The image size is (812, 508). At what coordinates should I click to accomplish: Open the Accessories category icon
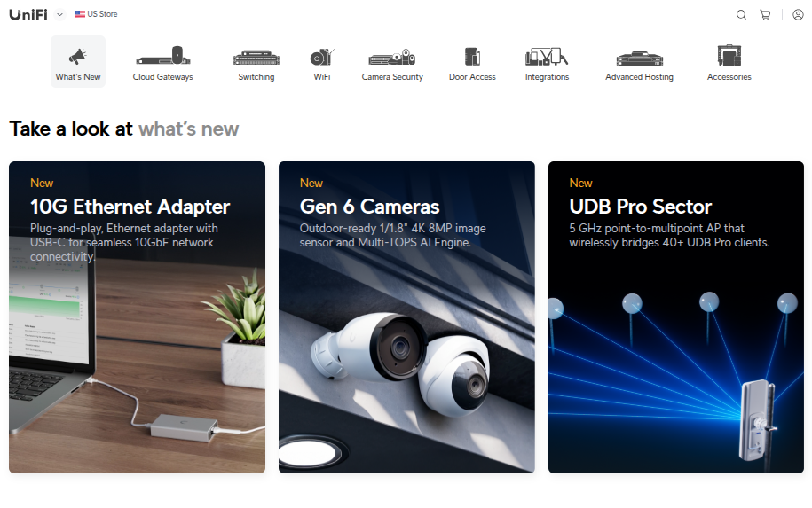pos(729,55)
